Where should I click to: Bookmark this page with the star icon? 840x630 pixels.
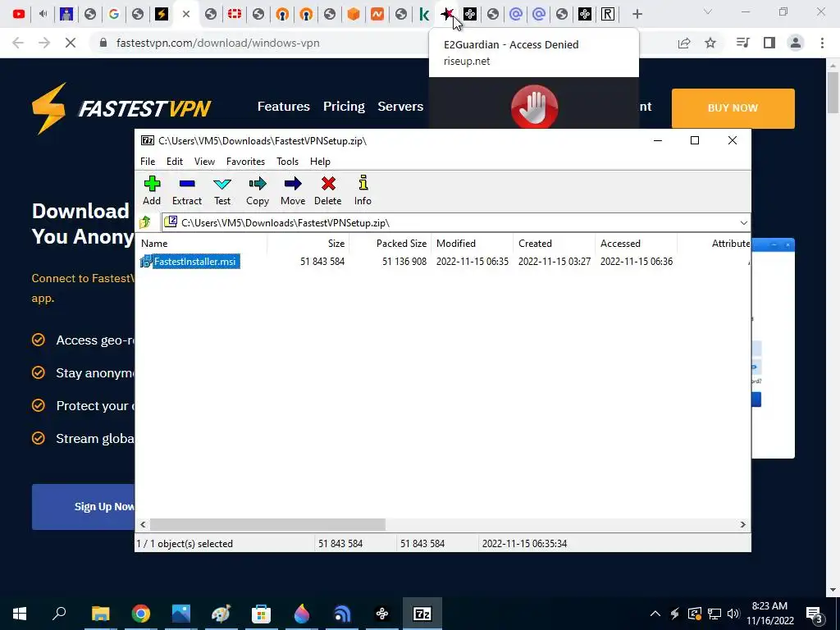coord(710,43)
